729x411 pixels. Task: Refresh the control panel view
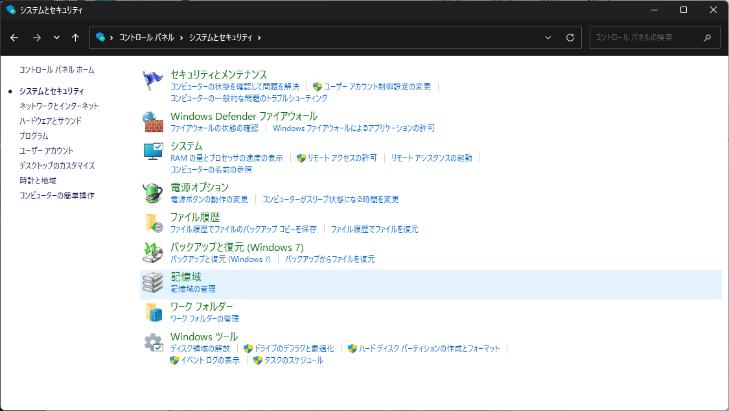(x=570, y=38)
